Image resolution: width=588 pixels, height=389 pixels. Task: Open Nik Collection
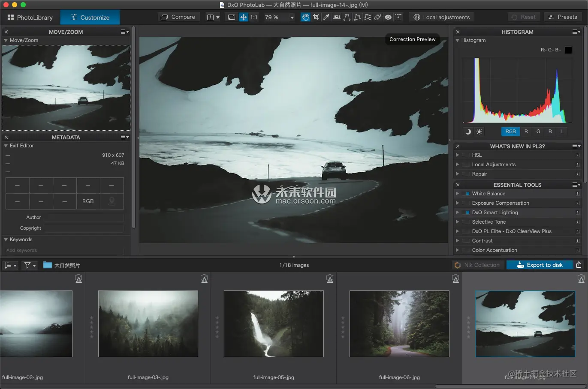[x=477, y=265]
